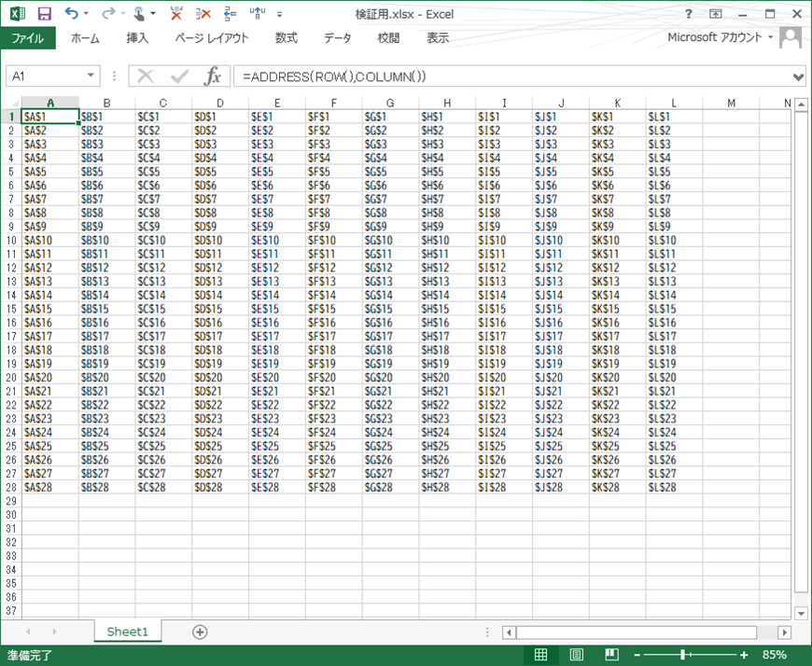The height and width of the screenshot is (666, 812).
Task: Open the Name Box dropdown arrow
Action: (91, 76)
